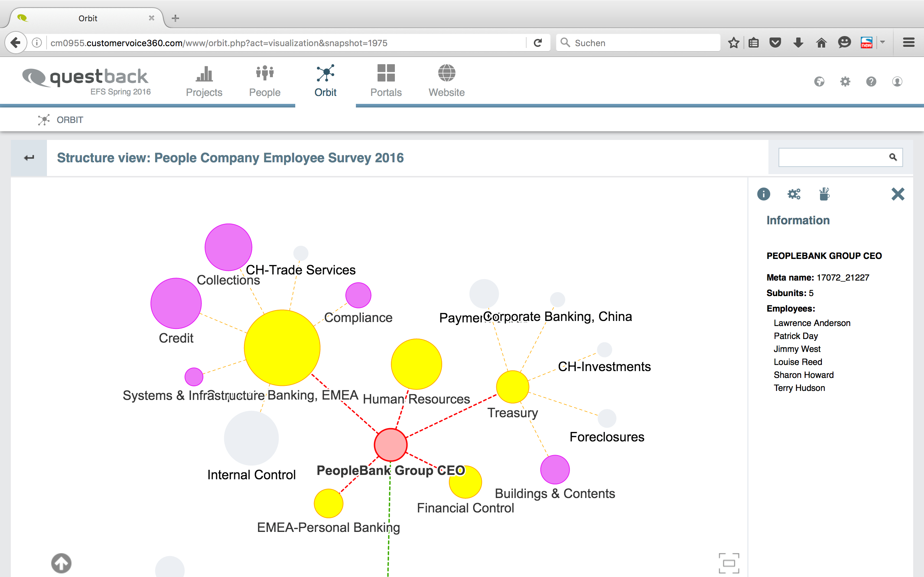Viewport: 924px width, 577px height.
Task: Close the Information side panel
Action: click(898, 194)
